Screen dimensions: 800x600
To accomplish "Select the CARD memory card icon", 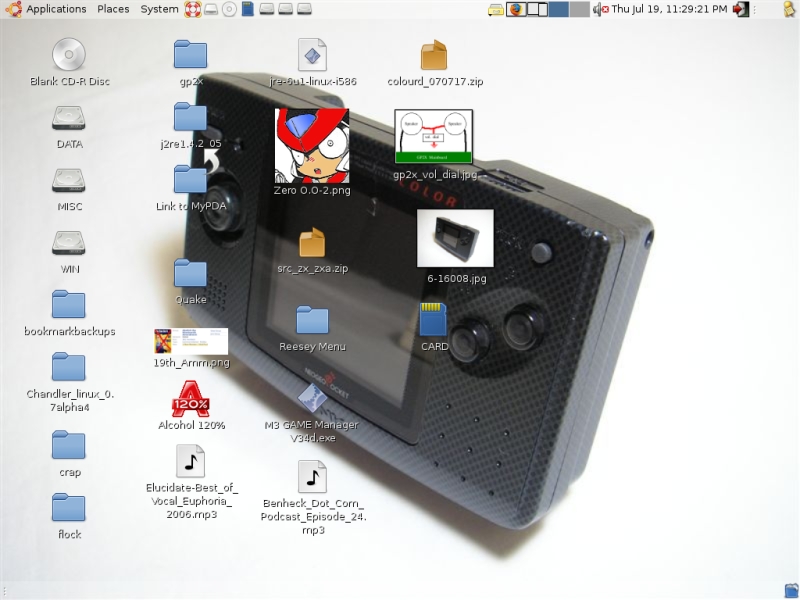I will (434, 321).
